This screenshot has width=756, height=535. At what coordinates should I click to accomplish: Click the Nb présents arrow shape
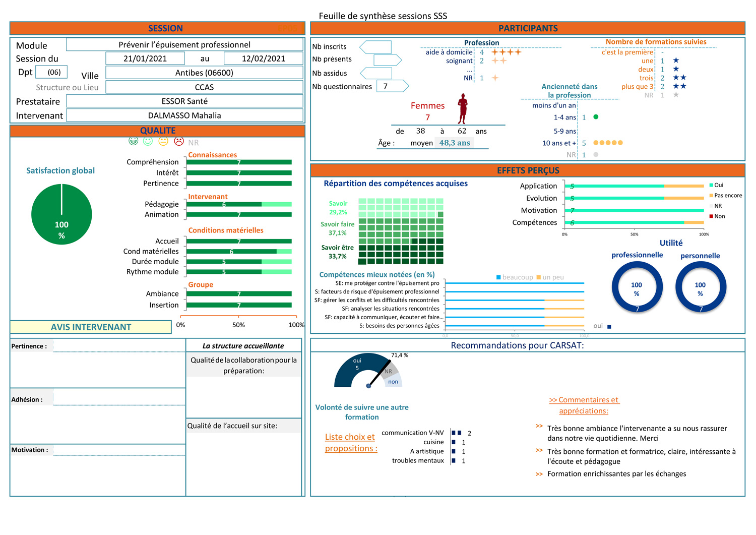pyautogui.click(x=388, y=60)
